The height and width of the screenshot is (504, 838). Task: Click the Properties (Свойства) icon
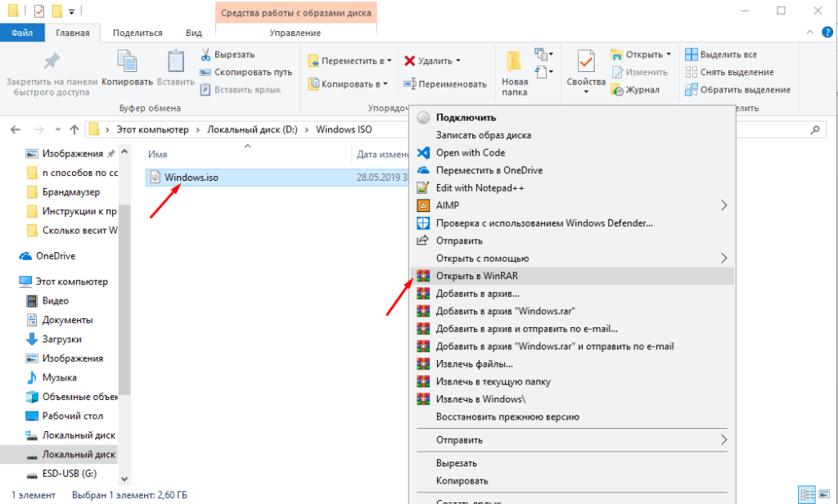[x=586, y=64]
